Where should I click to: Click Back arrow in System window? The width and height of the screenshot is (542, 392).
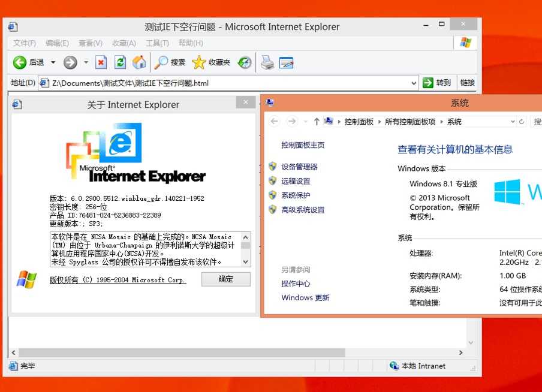click(x=275, y=121)
